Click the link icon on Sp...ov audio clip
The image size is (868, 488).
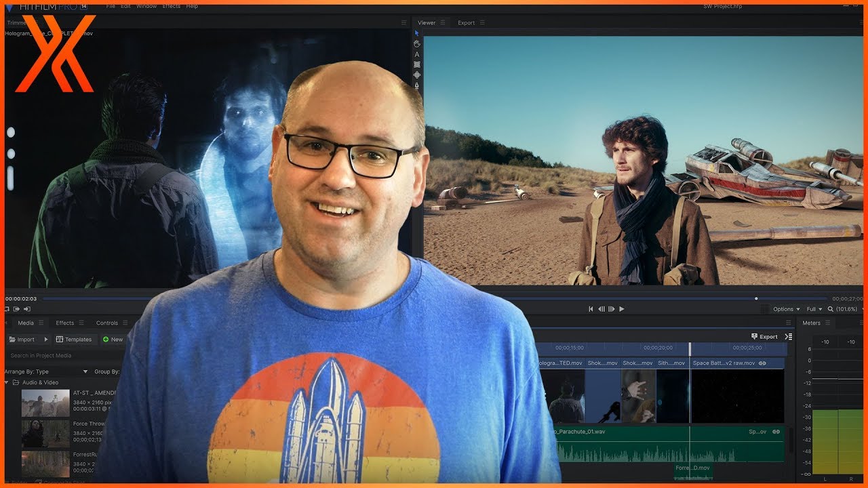pos(776,432)
